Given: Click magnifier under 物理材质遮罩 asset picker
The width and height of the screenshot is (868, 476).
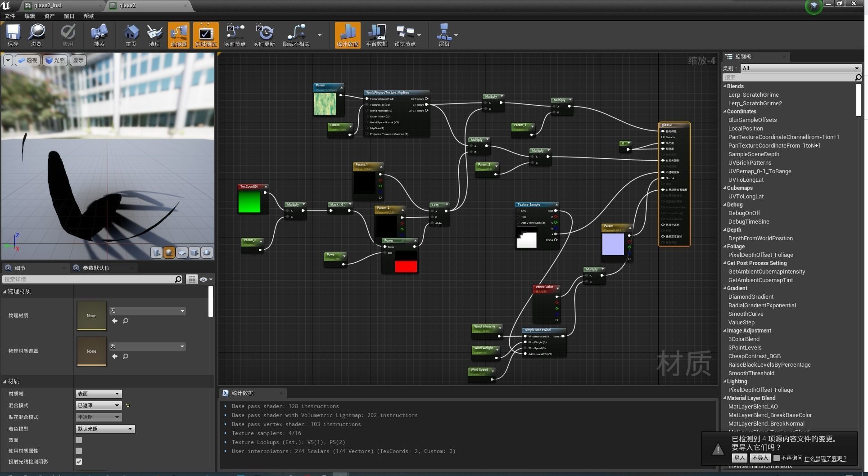Looking at the screenshot, I should (x=126, y=356).
